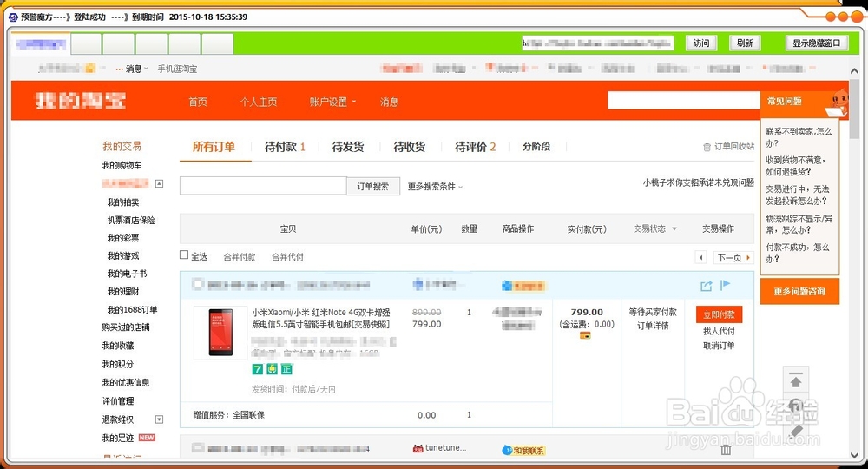Open 我的购物车 in sidebar
868x469 pixels.
(x=122, y=165)
